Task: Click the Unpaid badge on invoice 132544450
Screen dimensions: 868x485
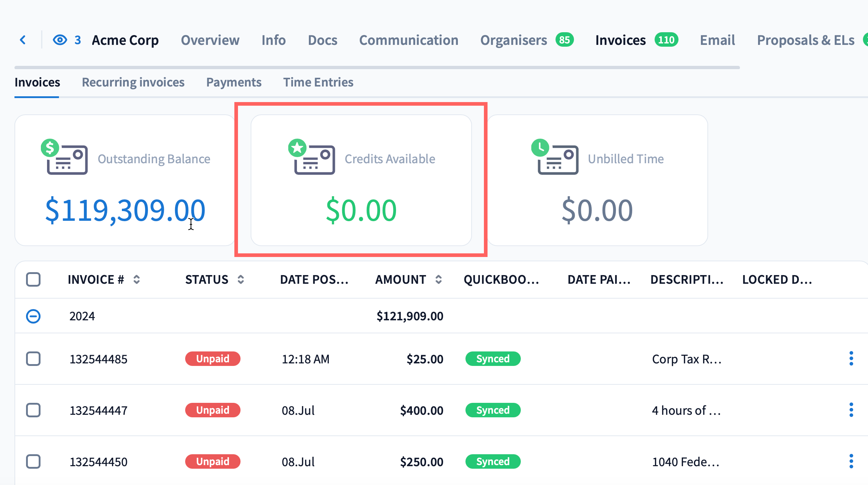Action: (x=213, y=461)
